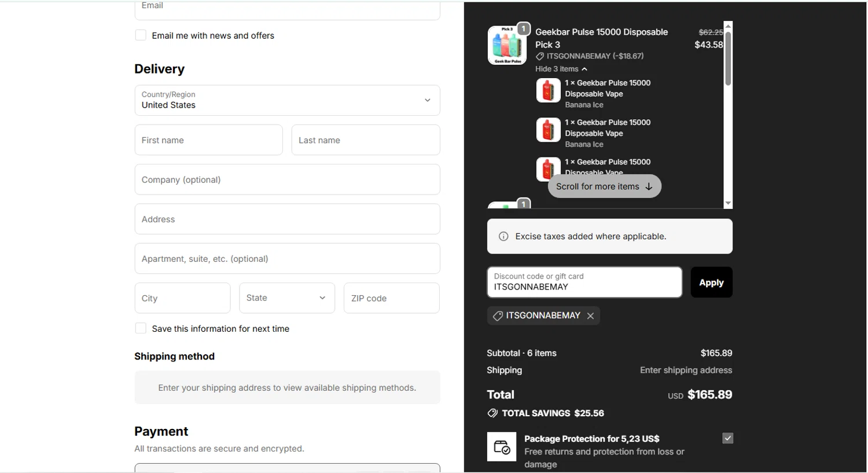Screen dimensions: 868x473
Task: Click the Geekbar Pulse Pick 3 product thumbnail
Action: (x=507, y=45)
